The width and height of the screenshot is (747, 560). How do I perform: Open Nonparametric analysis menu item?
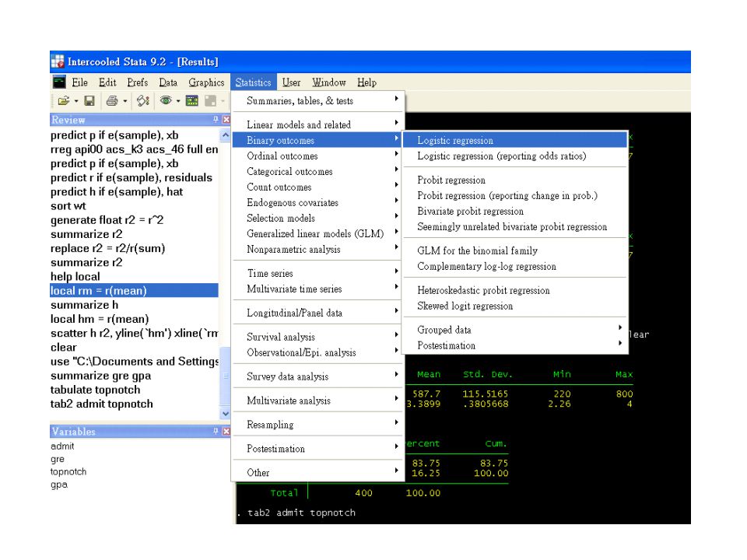[x=318, y=250]
